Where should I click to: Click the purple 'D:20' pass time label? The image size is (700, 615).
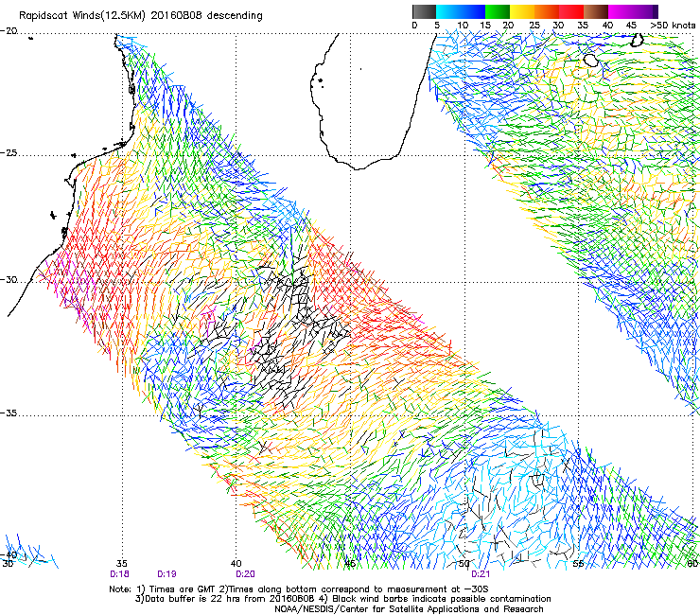pyautogui.click(x=245, y=574)
